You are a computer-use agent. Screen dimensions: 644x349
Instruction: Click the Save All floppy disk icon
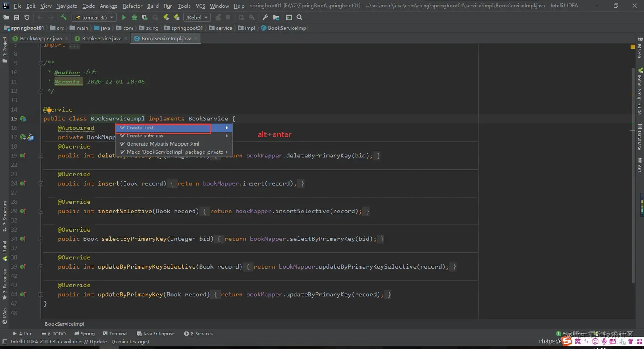(x=16, y=17)
